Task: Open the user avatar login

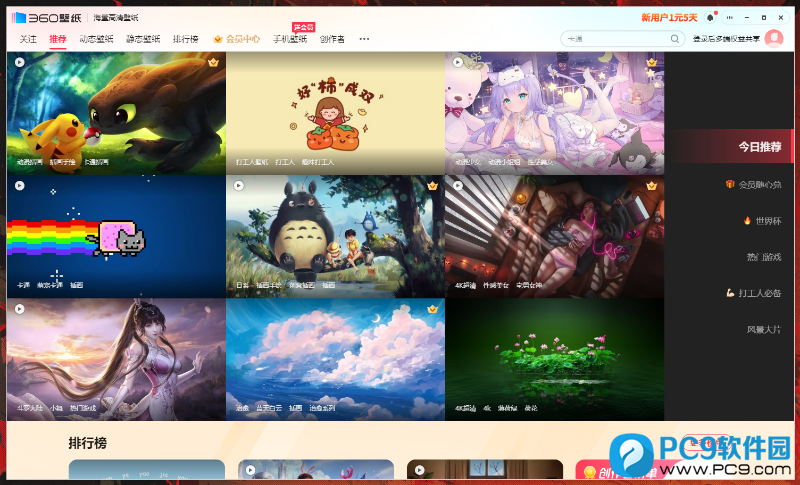Action: click(x=773, y=39)
